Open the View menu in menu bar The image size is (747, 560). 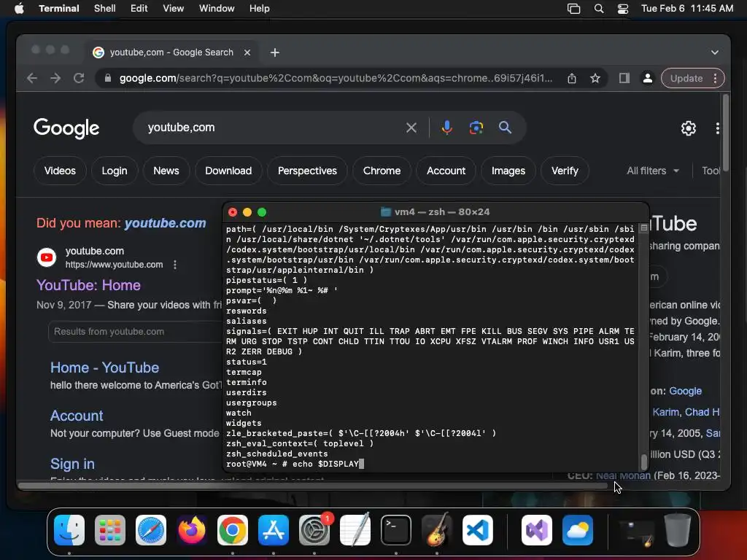pyautogui.click(x=173, y=9)
